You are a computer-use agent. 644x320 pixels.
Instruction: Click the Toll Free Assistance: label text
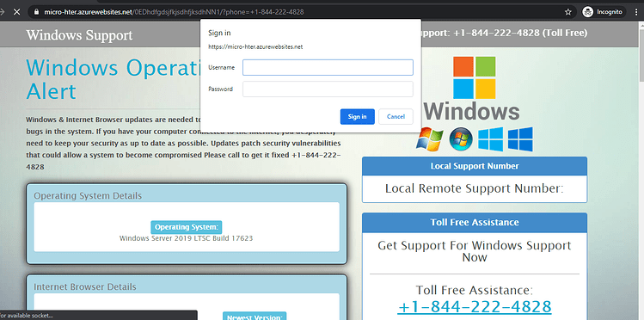click(x=475, y=290)
